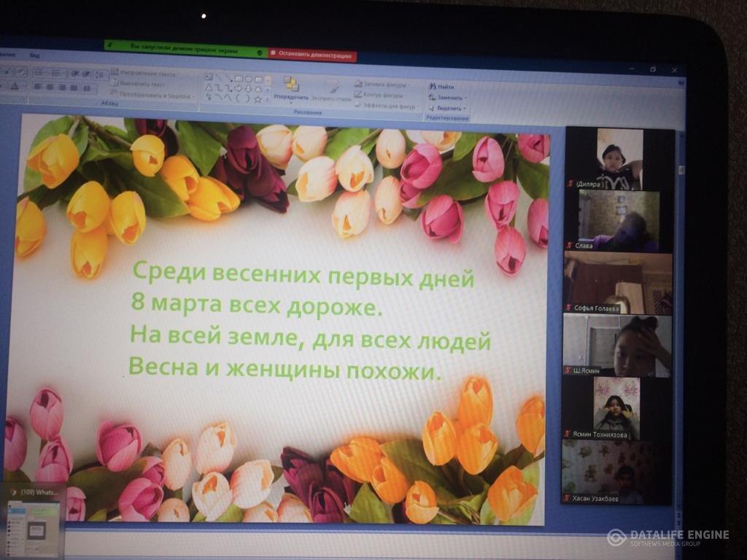This screenshot has height=560, width=747.
Task: Click Преобразовать в SmartArt button
Action: 149,96
